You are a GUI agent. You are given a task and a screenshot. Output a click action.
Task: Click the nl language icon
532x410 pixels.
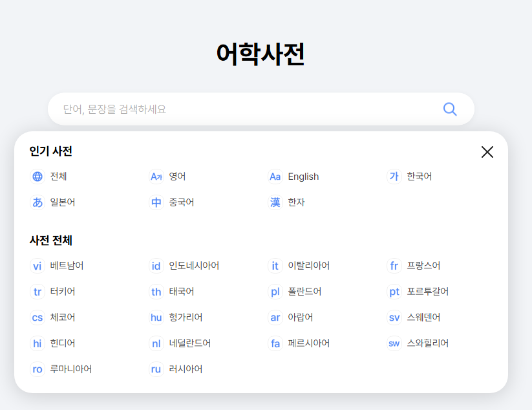156,343
